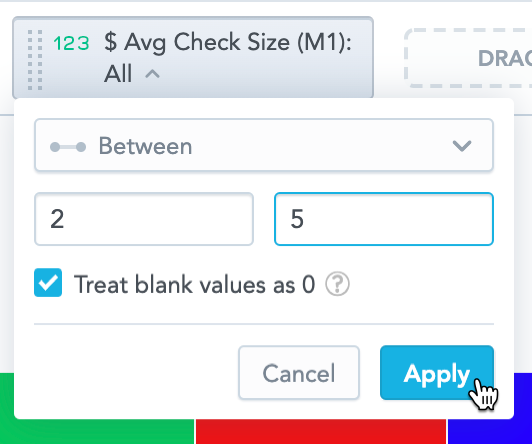Click the Apply button
This screenshot has width=532, height=444.
[437, 372]
